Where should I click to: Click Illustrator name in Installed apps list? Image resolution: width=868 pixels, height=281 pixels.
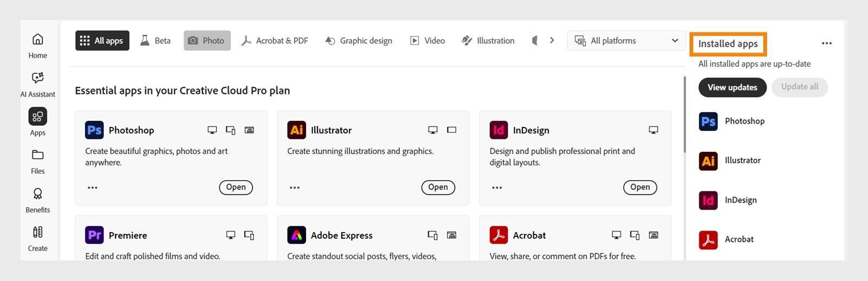743,161
